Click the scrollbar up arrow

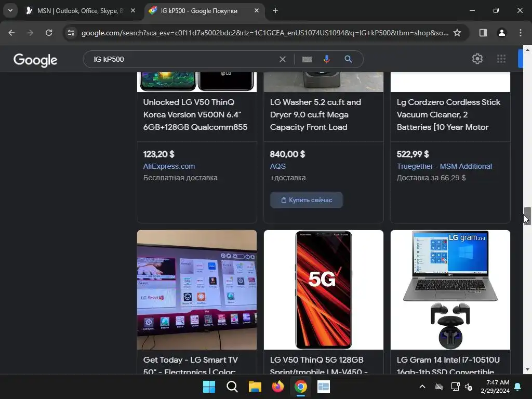pos(527,49)
